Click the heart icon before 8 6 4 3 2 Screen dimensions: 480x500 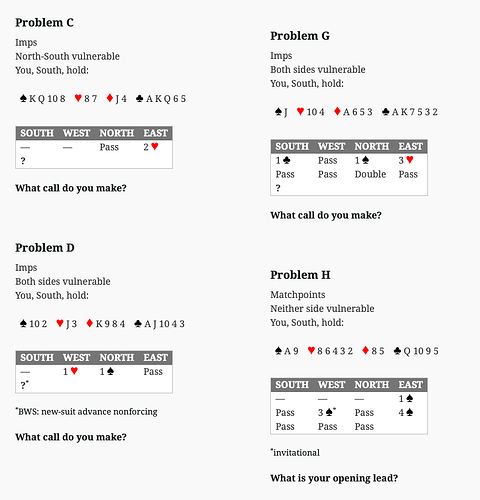pos(311,350)
